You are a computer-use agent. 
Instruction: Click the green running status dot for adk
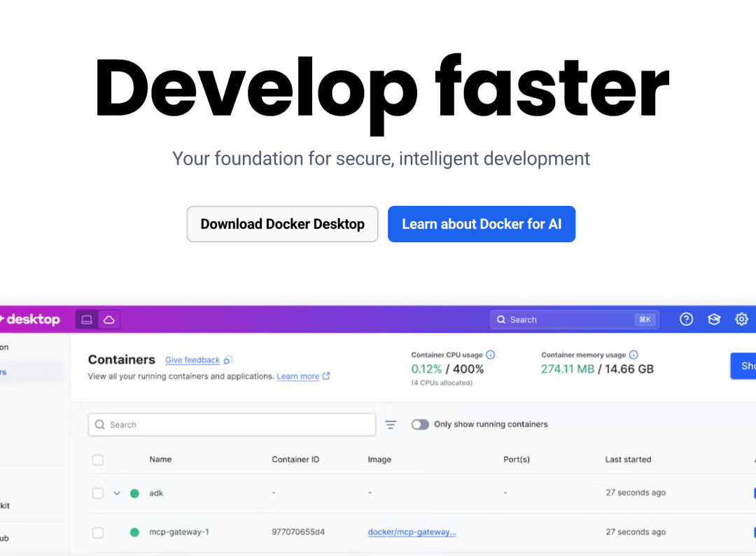tap(134, 493)
